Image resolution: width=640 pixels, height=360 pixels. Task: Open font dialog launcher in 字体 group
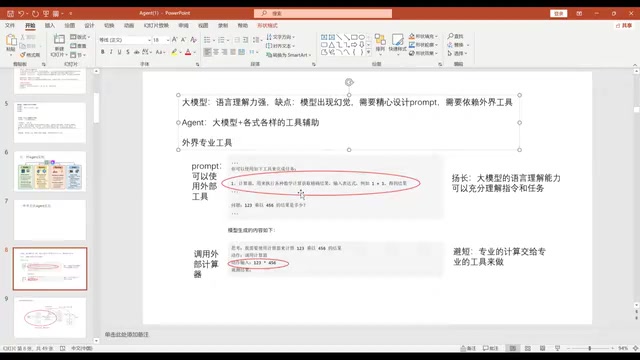pos(198,64)
